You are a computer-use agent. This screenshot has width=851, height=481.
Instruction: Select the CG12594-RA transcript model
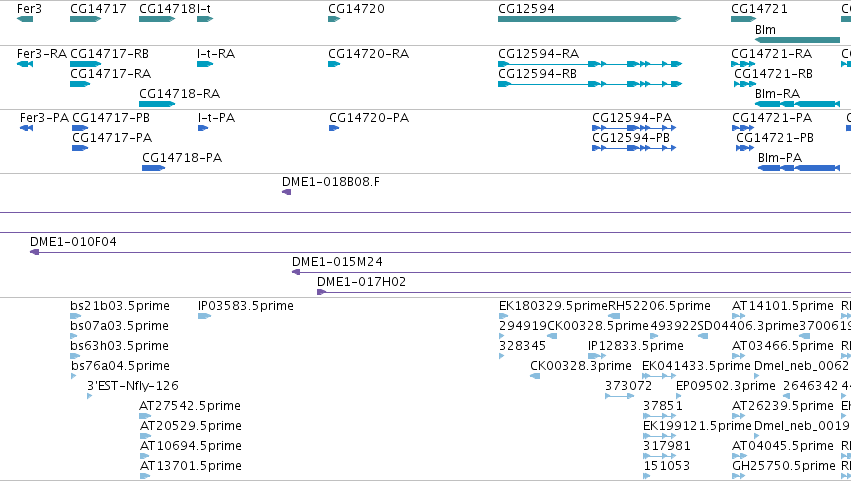point(590,64)
